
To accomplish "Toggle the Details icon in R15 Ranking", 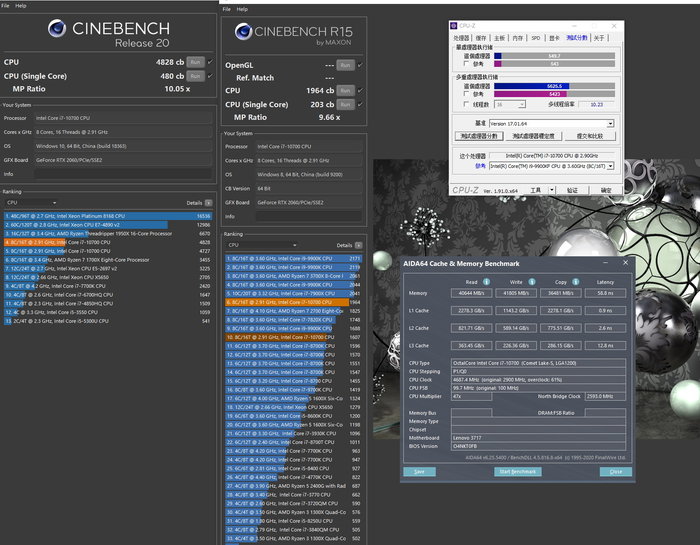I will [x=358, y=245].
